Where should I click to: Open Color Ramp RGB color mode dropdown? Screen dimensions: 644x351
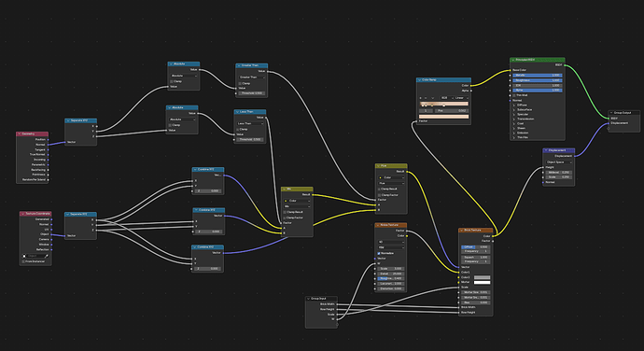click(x=447, y=98)
